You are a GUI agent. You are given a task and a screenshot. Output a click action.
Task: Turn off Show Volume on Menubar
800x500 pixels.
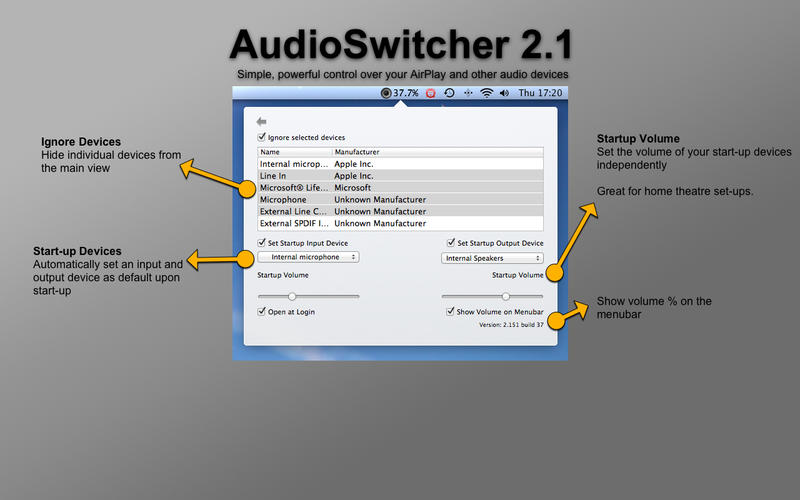pos(451,312)
